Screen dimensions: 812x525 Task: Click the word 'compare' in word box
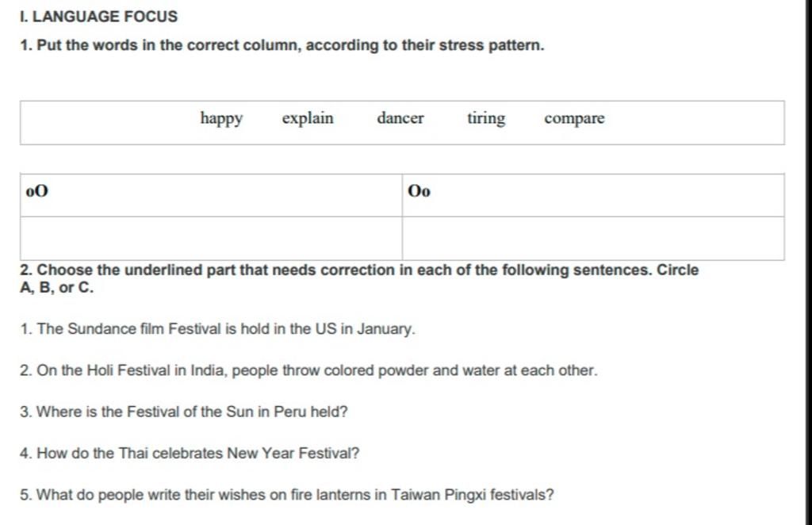point(574,119)
